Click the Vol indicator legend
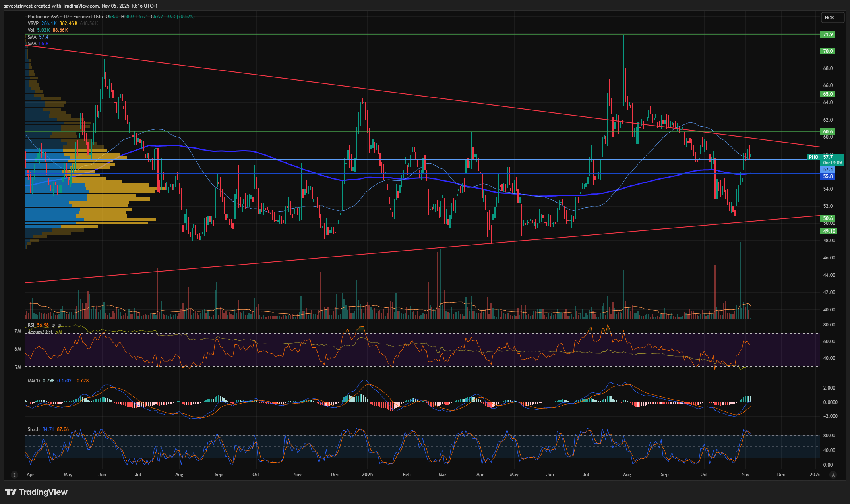Screen dimensions: 850x504 [x=31, y=30]
